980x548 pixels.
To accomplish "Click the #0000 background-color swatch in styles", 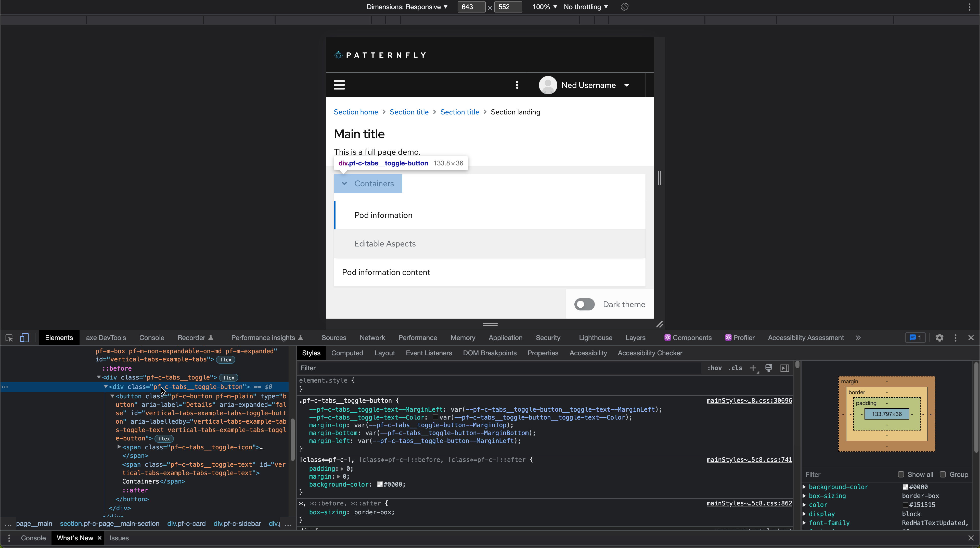I will pos(380,485).
